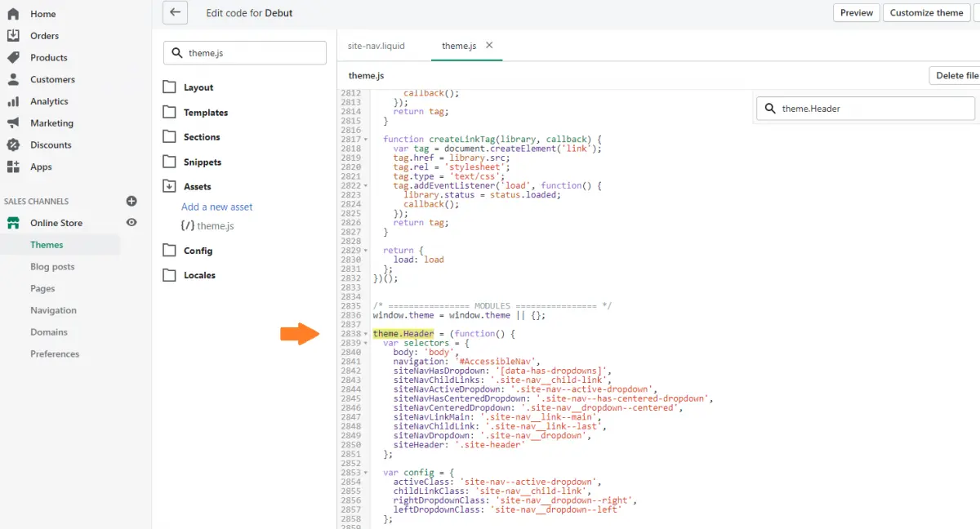
Task: Click the Preview button
Action: click(856, 12)
